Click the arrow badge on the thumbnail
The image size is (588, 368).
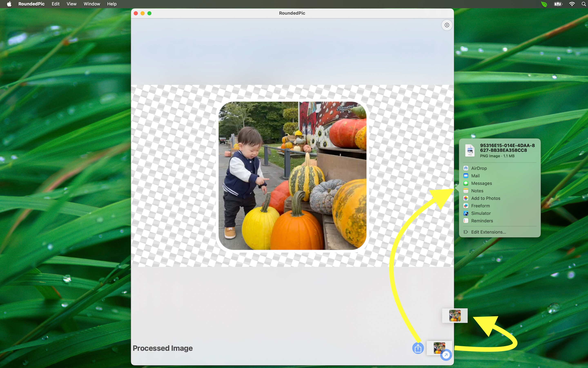point(446,355)
